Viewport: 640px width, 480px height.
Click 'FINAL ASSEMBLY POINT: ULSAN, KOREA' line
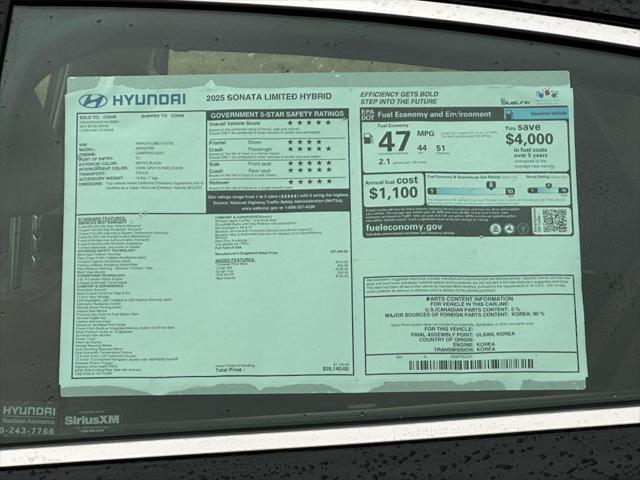[x=462, y=334]
